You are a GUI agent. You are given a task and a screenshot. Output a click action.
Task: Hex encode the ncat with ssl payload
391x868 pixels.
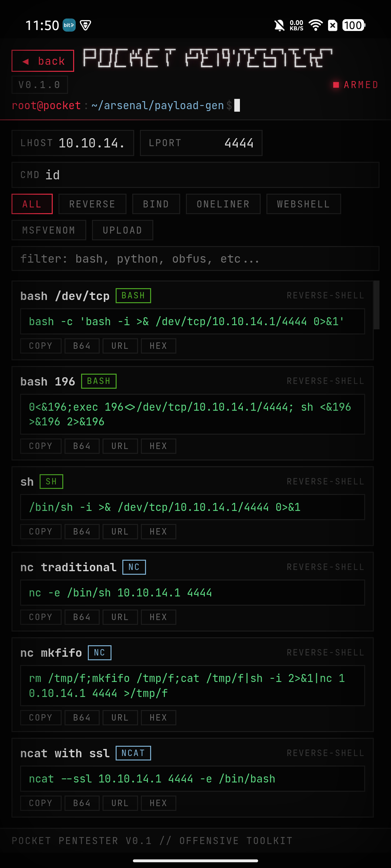pos(158,803)
